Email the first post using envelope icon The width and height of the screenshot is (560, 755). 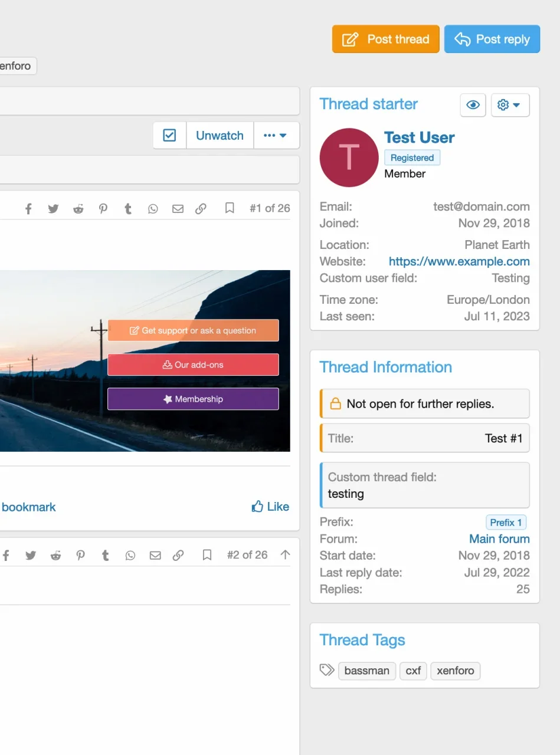178,209
